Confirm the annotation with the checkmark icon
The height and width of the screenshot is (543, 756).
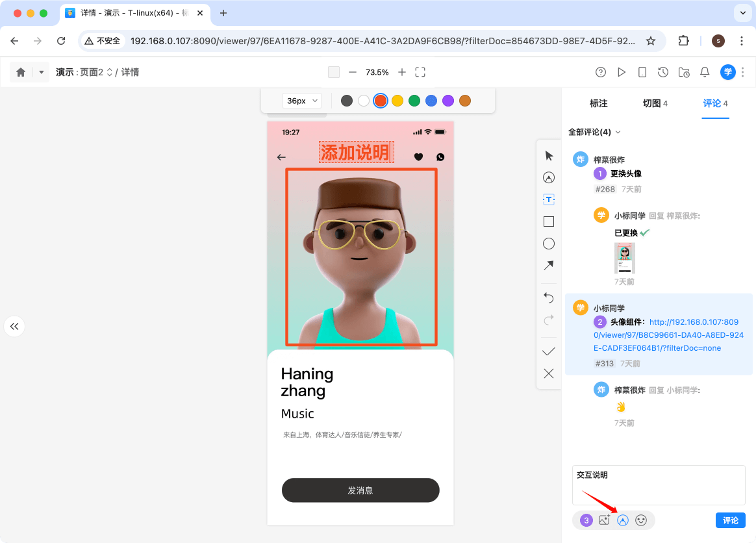coord(548,351)
